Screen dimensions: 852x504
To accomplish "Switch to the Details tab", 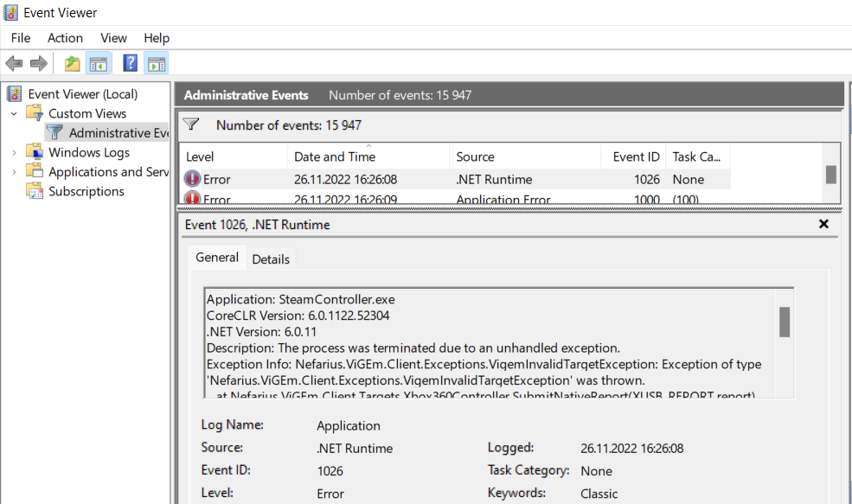I will tap(272, 258).
